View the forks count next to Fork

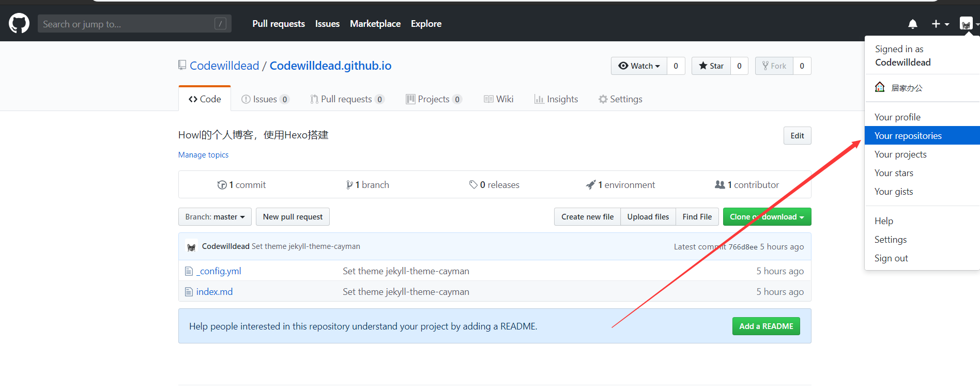(802, 66)
